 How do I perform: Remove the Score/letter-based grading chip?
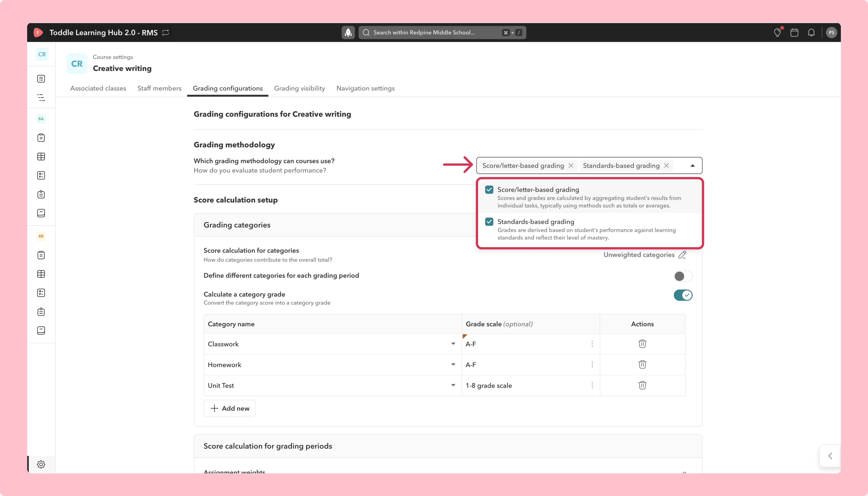pos(571,166)
